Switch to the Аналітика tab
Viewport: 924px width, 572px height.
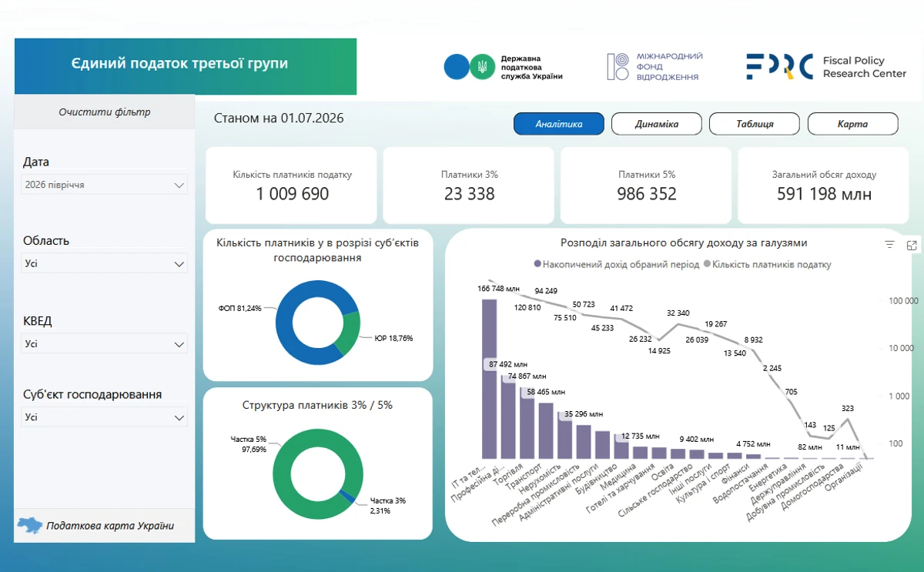pyautogui.click(x=559, y=124)
